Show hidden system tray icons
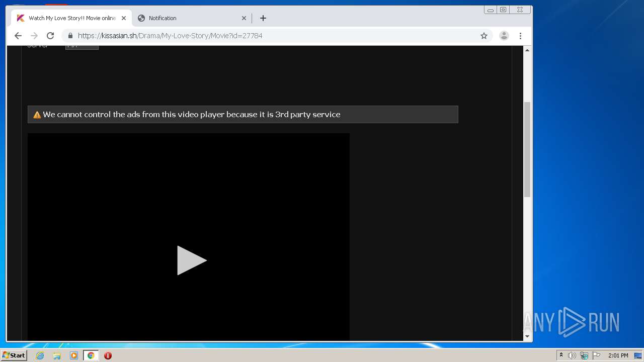 pos(561,355)
